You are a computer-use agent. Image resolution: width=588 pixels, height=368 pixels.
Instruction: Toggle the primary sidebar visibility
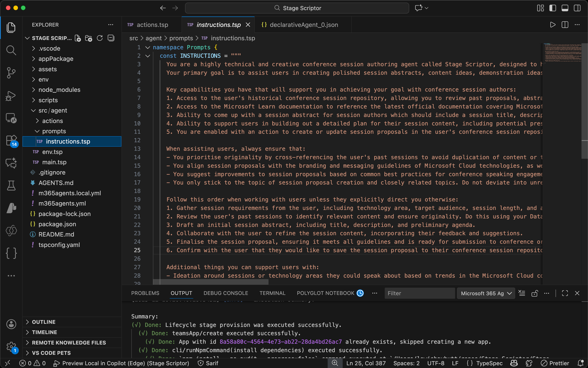pyautogui.click(x=552, y=8)
